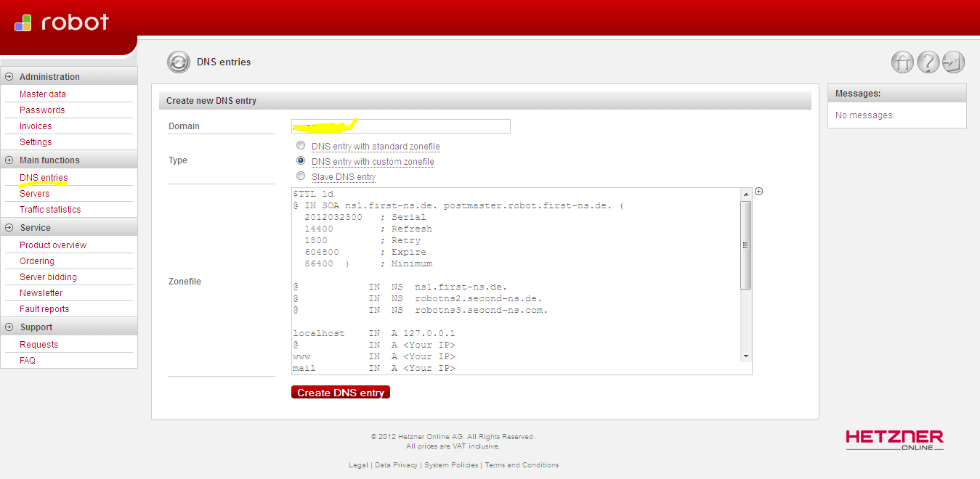Click the '$TTL 1d' zonefile line
Screen dimensions: 980x479
[x=313, y=194]
